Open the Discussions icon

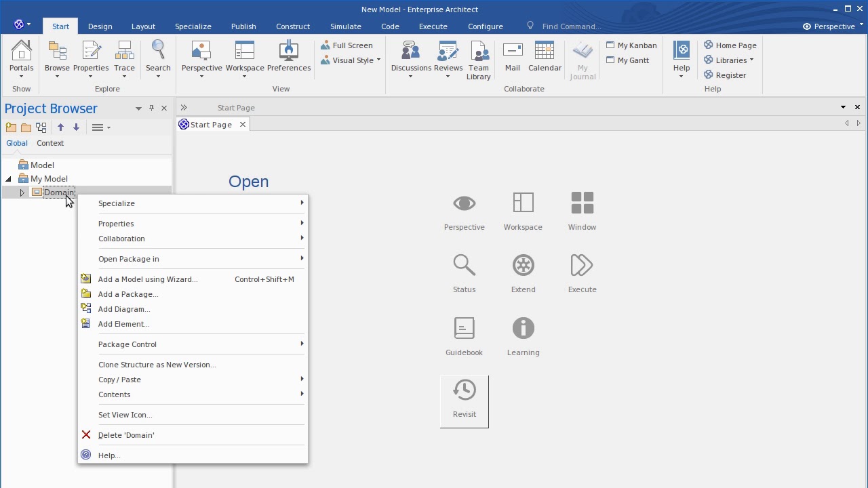411,58
